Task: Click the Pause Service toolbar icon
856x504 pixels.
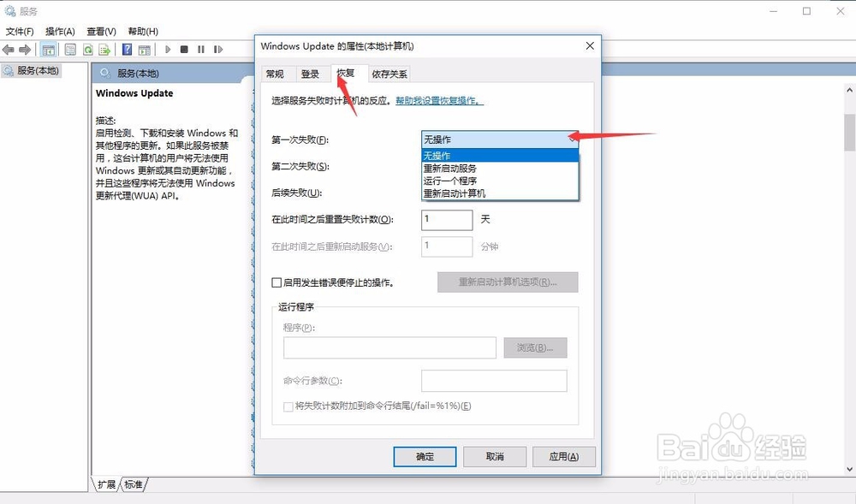Action: [x=201, y=50]
